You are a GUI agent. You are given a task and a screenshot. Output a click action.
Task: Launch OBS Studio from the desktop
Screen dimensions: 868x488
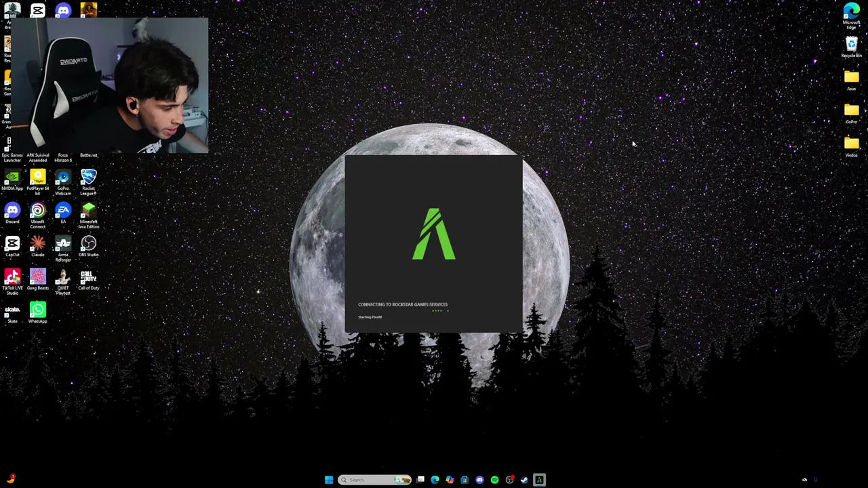click(88, 246)
